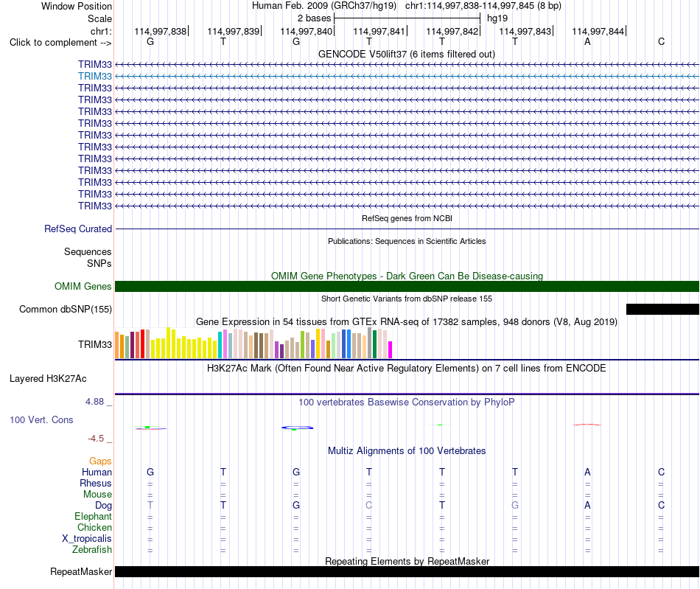The image size is (700, 589).
Task: Click base A in the Dog alignment row
Action: [x=587, y=505]
